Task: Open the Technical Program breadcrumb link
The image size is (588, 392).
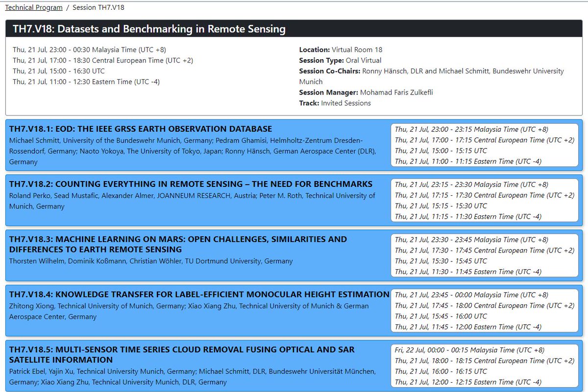Action: (x=34, y=7)
